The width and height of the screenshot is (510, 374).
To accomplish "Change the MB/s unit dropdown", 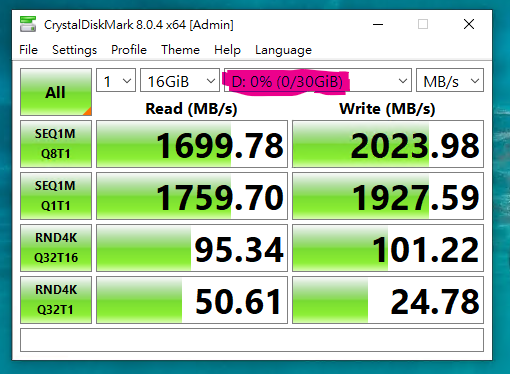I will point(450,80).
